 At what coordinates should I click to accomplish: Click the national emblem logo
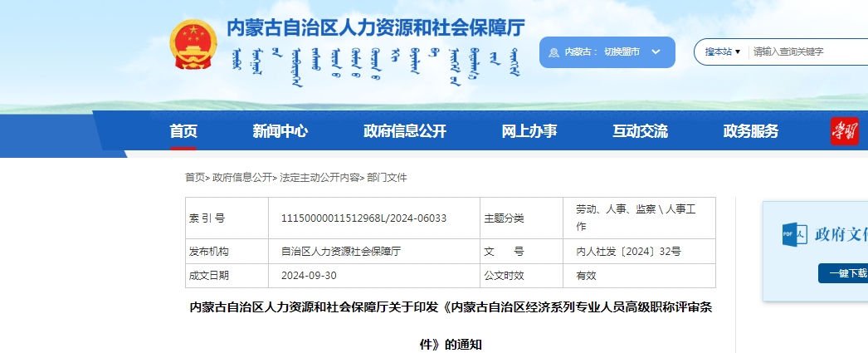pos(193,46)
